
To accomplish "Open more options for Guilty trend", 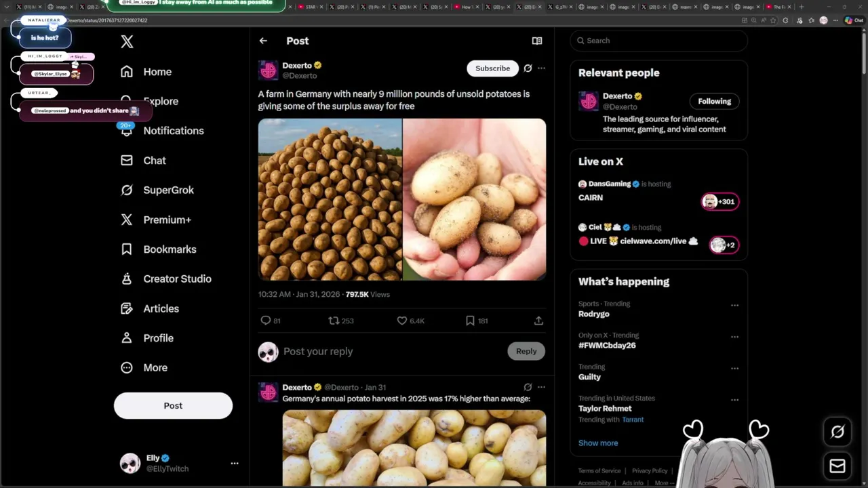I will [x=734, y=368].
